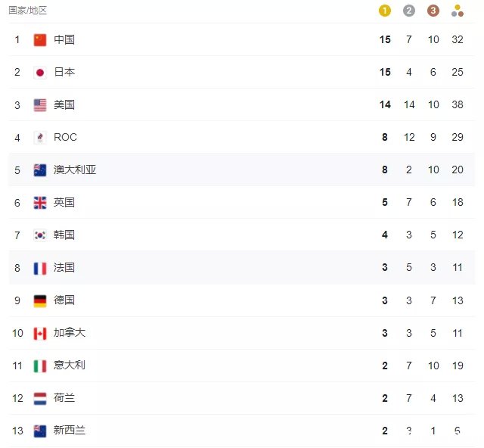Click the 国家/地区 column header

tap(28, 11)
